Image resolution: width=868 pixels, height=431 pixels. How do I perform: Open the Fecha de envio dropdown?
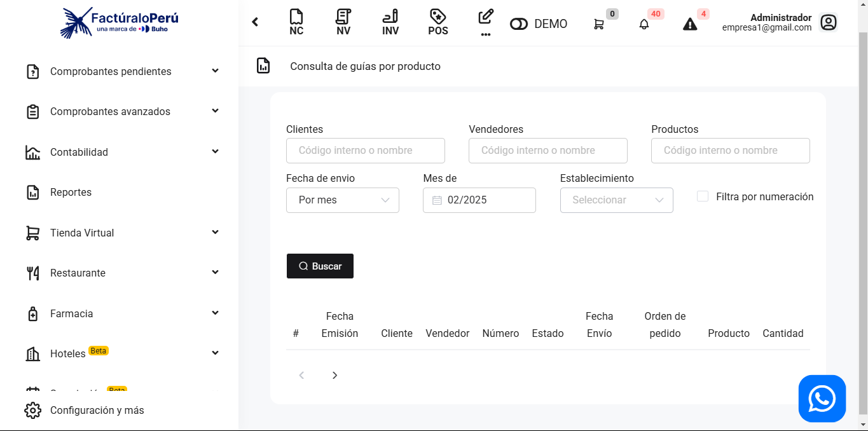click(x=343, y=200)
